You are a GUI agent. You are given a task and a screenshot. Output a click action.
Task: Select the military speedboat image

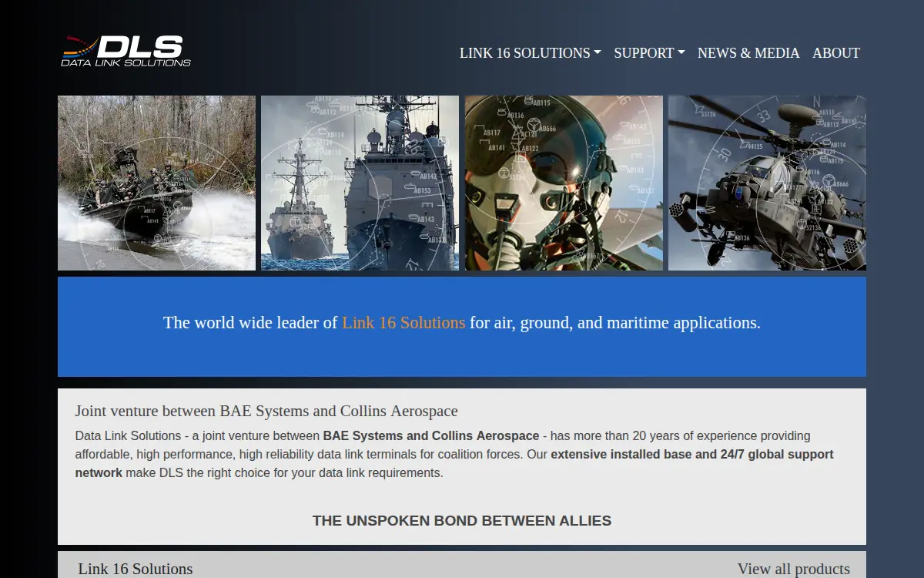(x=156, y=183)
